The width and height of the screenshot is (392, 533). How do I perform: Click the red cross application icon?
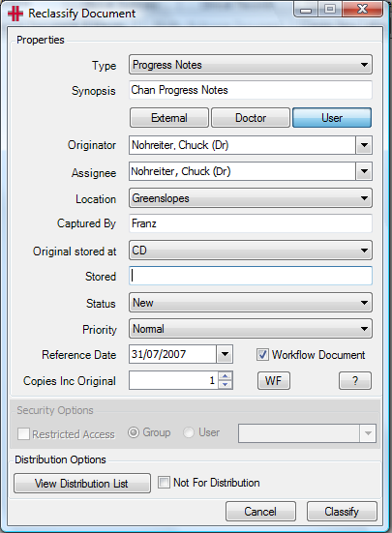[x=15, y=14]
